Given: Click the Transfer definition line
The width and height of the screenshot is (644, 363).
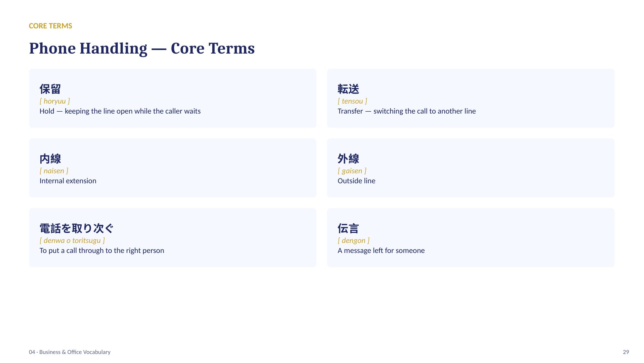Looking at the screenshot, I should [x=407, y=111].
